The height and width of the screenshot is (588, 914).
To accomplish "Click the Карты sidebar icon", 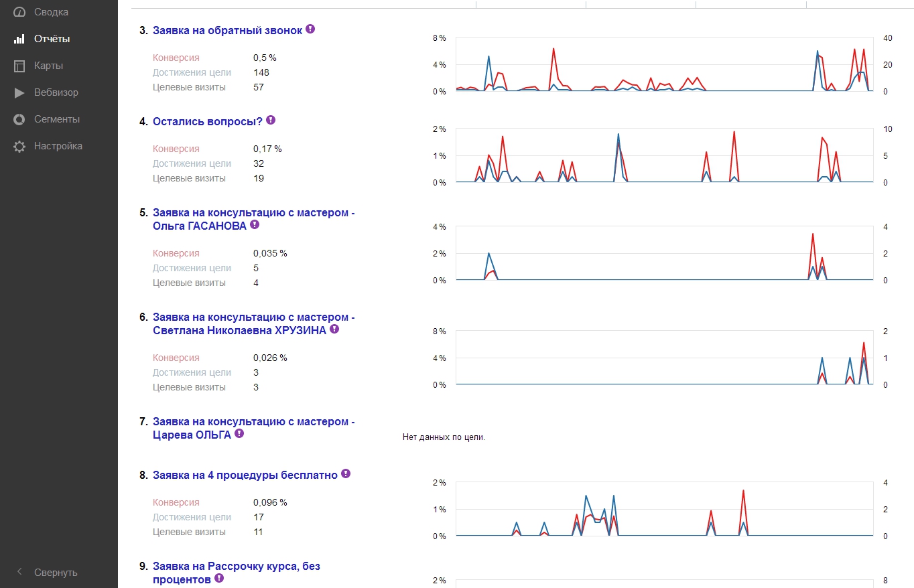I will [19, 66].
